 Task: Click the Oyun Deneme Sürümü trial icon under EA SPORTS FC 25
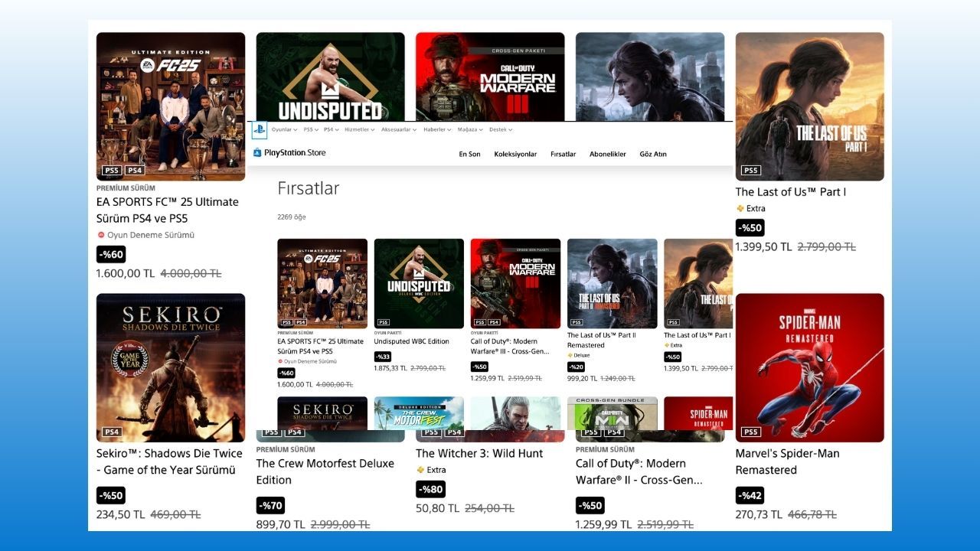pyautogui.click(x=100, y=235)
